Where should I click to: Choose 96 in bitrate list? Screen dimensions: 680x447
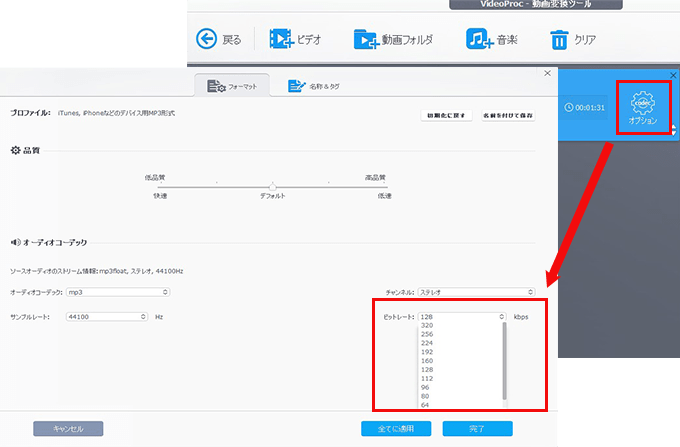[x=425, y=387]
